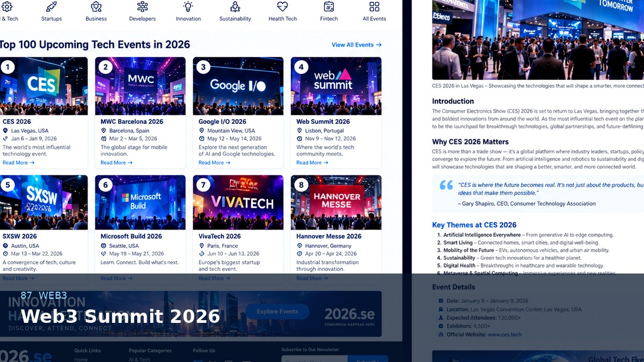Open Read More on the CES 2026 card
The image size is (644, 362).
pyautogui.click(x=18, y=162)
